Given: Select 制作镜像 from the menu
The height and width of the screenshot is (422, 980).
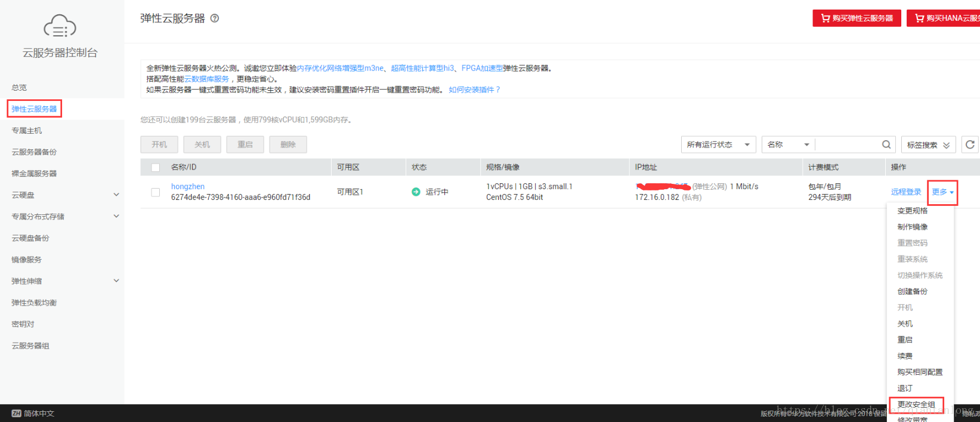Looking at the screenshot, I should click(x=912, y=227).
